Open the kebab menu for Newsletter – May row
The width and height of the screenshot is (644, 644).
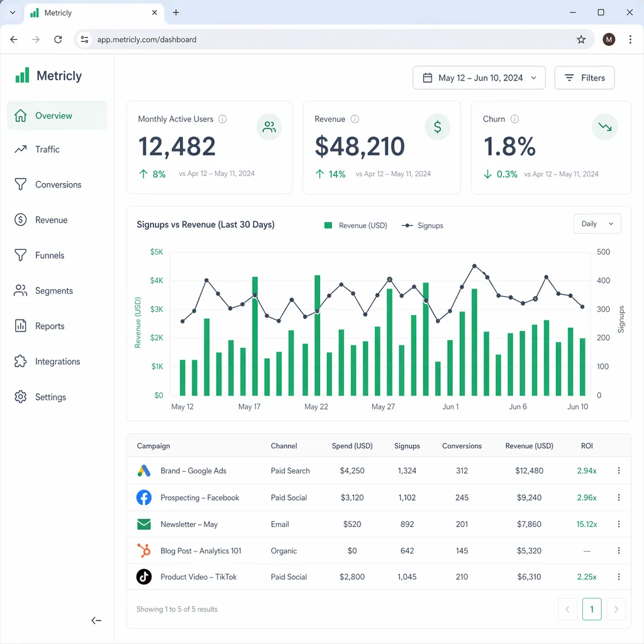619,524
